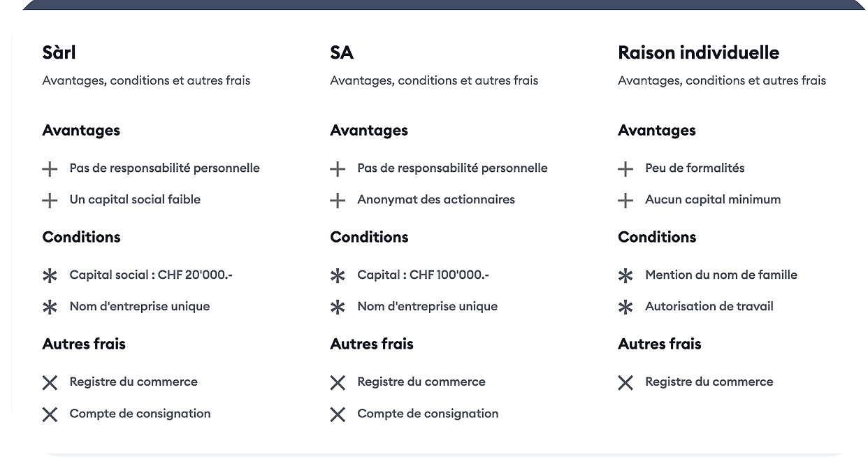The image size is (868, 464).
Task: Click the 'Nom d'entreprise unique' text under Sàrl
Action: pyautogui.click(x=140, y=306)
